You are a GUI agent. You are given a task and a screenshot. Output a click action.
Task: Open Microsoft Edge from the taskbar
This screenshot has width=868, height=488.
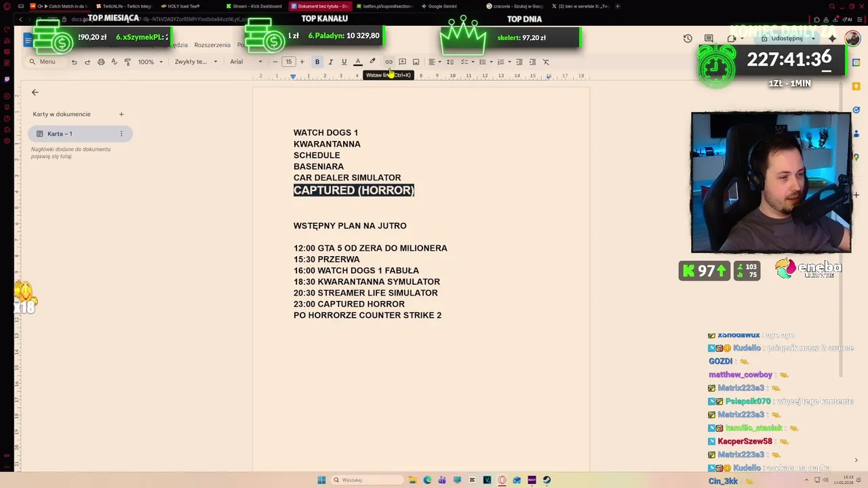427,480
